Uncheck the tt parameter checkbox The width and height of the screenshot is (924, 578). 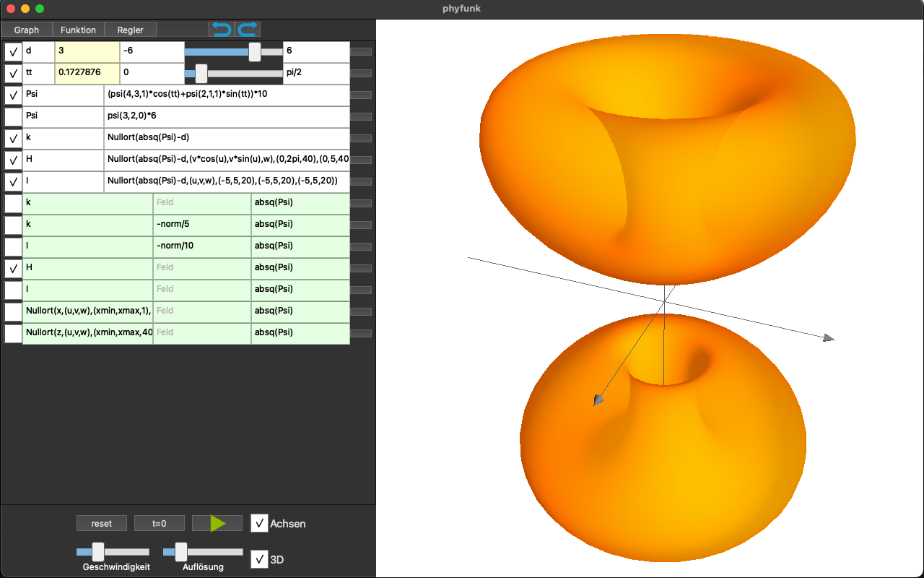pyautogui.click(x=13, y=74)
